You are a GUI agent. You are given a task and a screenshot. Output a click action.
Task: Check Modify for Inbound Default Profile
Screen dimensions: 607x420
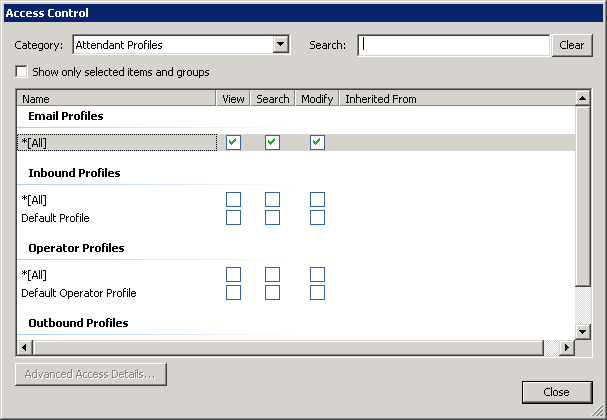tap(317, 218)
